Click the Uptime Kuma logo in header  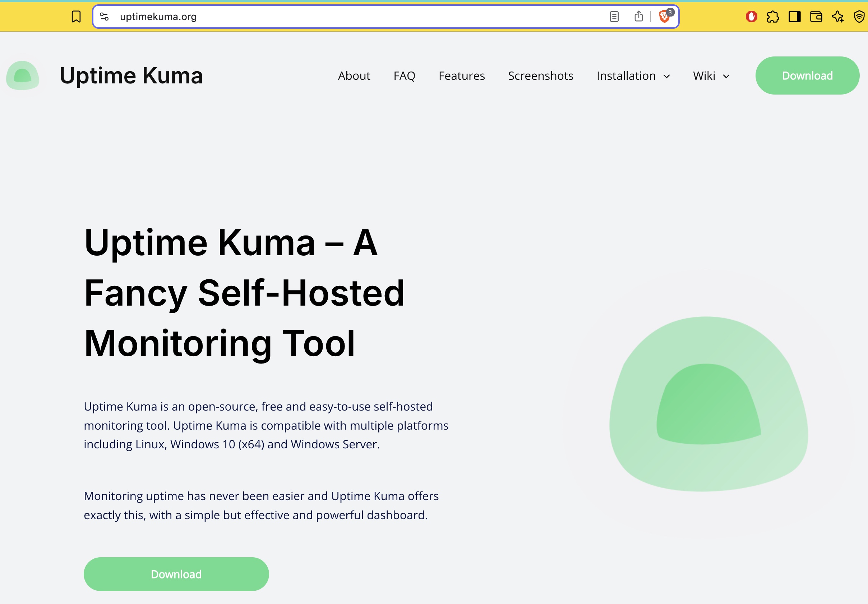point(23,75)
